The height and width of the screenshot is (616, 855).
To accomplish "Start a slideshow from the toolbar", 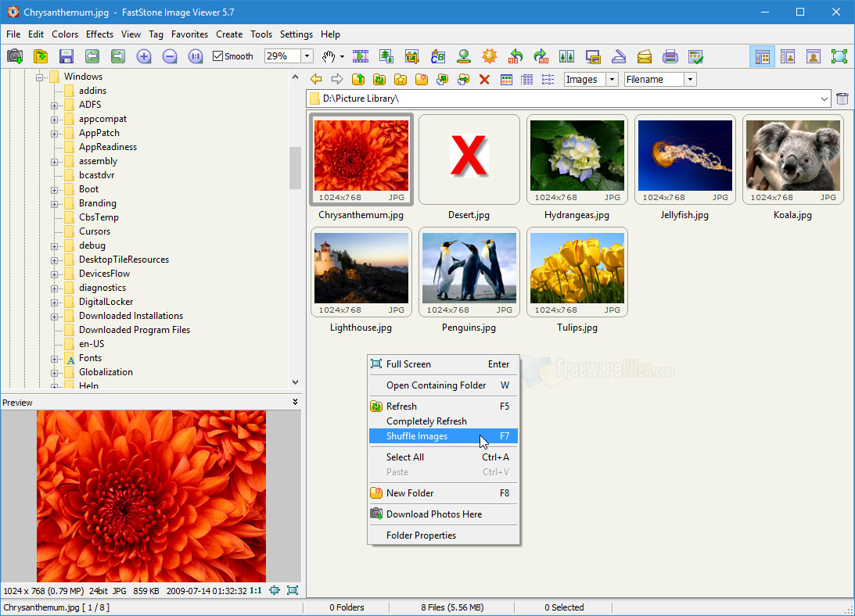I will (359, 56).
